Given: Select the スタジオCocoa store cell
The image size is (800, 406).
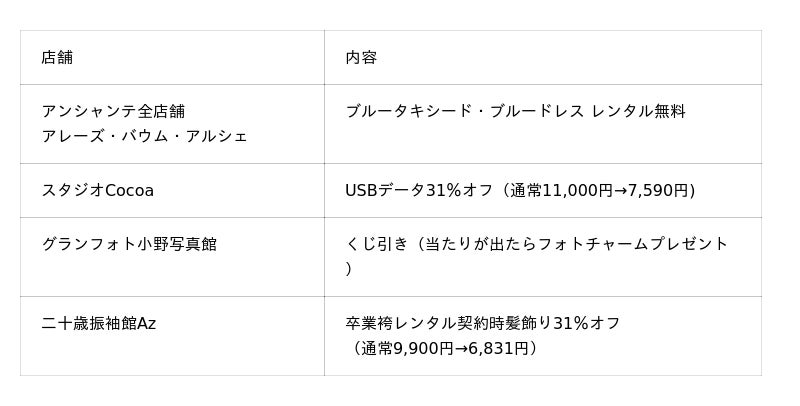Looking at the screenshot, I should [98, 190].
